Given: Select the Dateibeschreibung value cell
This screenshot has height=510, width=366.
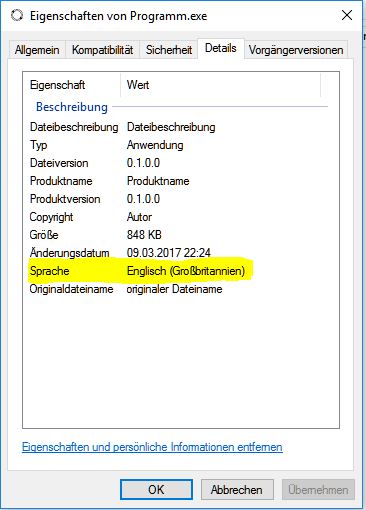Looking at the screenshot, I should 171,127.
